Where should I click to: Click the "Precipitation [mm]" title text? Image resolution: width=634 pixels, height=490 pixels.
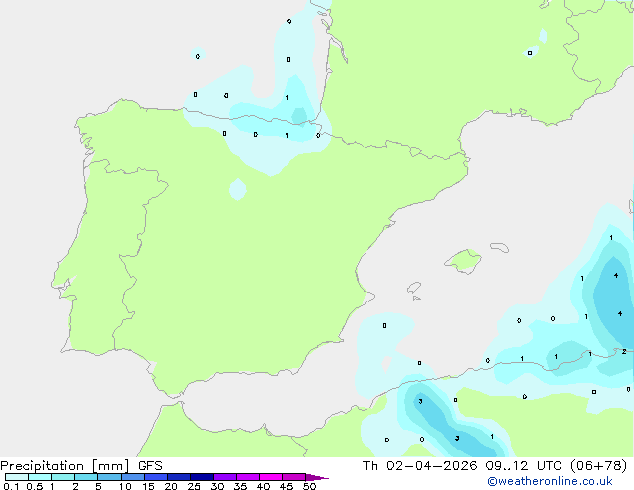pyautogui.click(x=65, y=466)
